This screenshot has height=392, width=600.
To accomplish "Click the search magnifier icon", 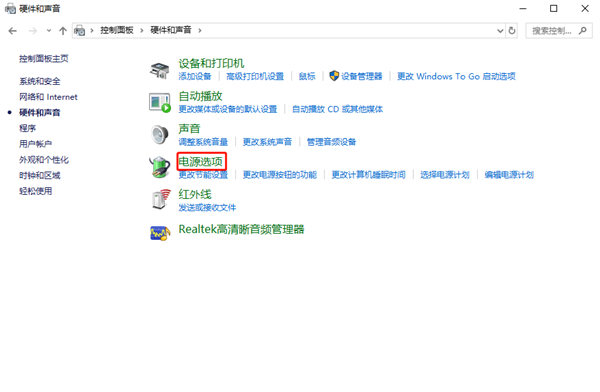I will 583,30.
